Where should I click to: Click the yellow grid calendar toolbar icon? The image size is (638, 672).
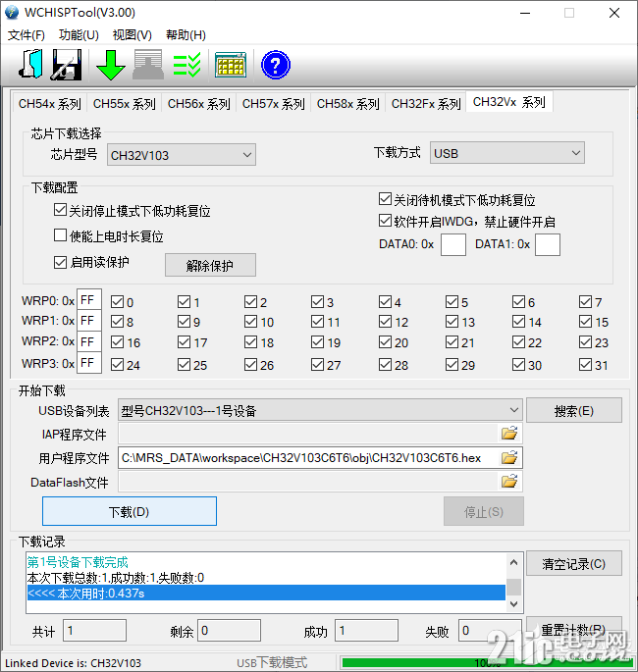231,65
